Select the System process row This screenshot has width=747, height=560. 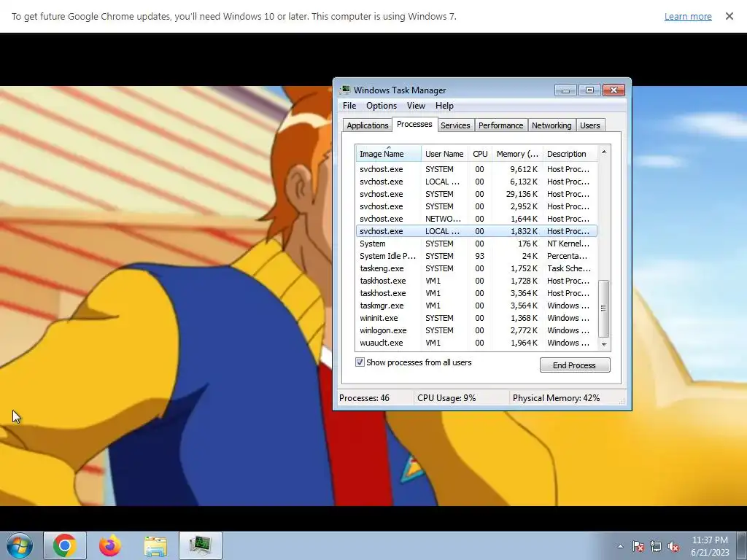click(x=476, y=244)
